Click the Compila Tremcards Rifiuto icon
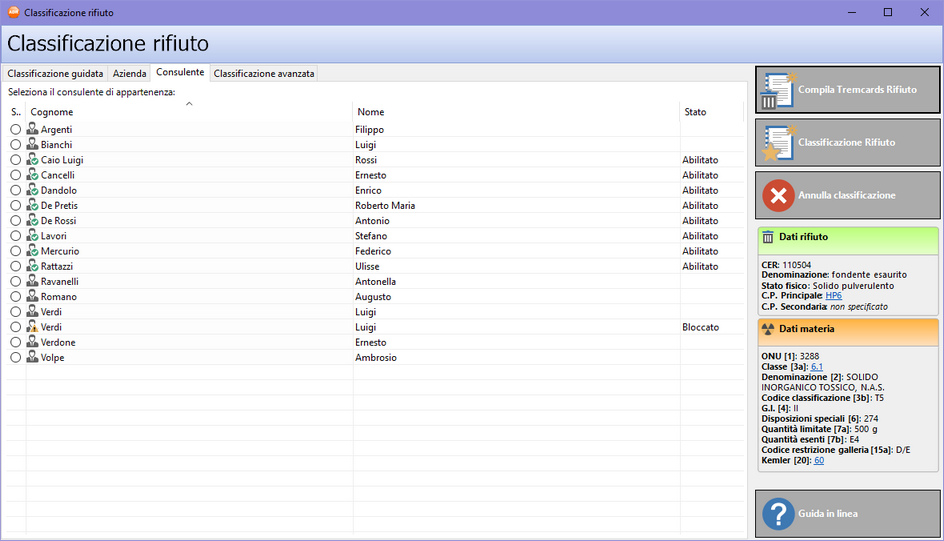 coord(777,90)
